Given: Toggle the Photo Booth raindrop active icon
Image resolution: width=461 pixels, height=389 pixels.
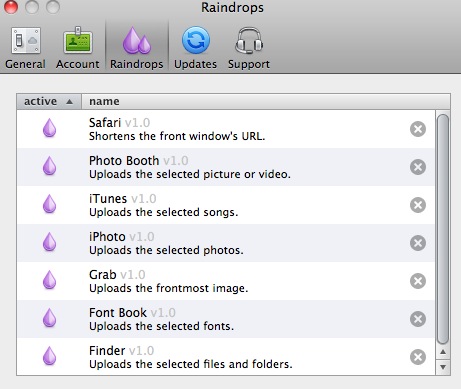Looking at the screenshot, I should click(x=49, y=166).
